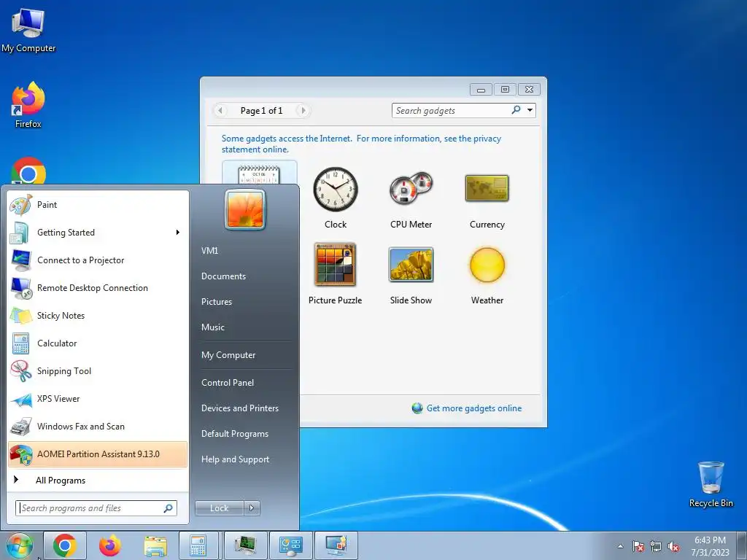Open Calculator taskbar button

198,545
